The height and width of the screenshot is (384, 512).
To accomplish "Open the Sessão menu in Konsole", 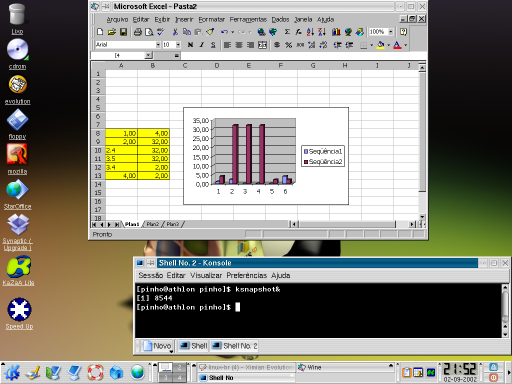I will point(150,275).
